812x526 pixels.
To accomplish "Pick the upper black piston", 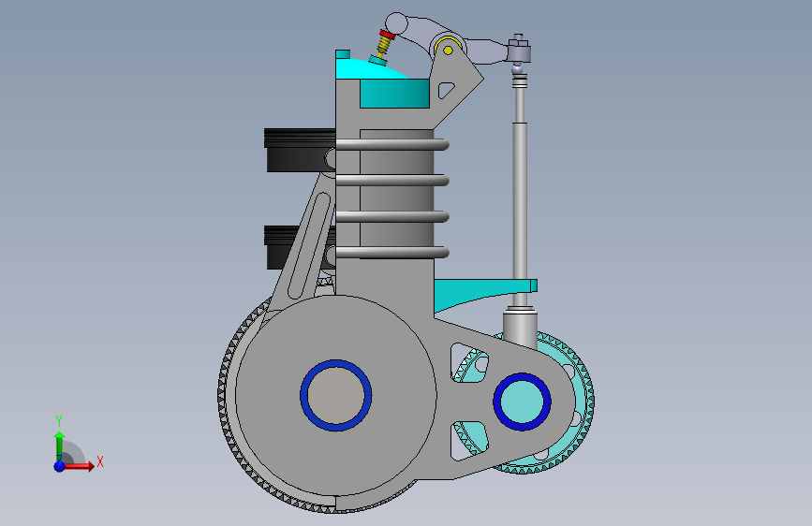I will click(300, 150).
